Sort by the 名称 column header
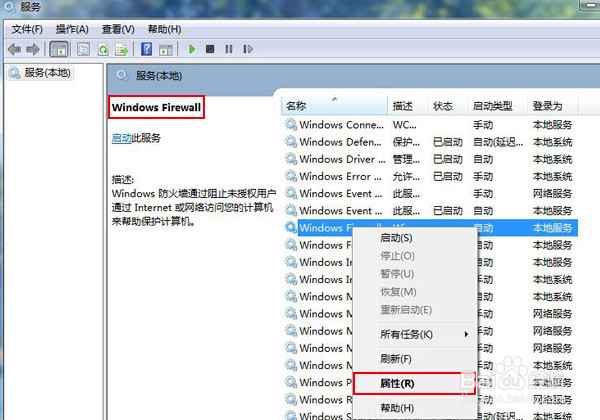Viewport: 600px width, 420px height. pyautogui.click(x=334, y=106)
